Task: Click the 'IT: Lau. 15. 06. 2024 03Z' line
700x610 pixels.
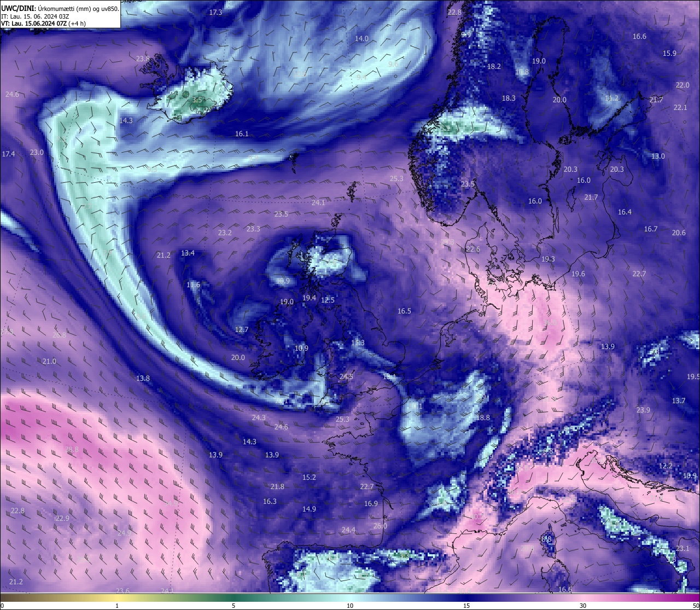Action: pos(35,16)
